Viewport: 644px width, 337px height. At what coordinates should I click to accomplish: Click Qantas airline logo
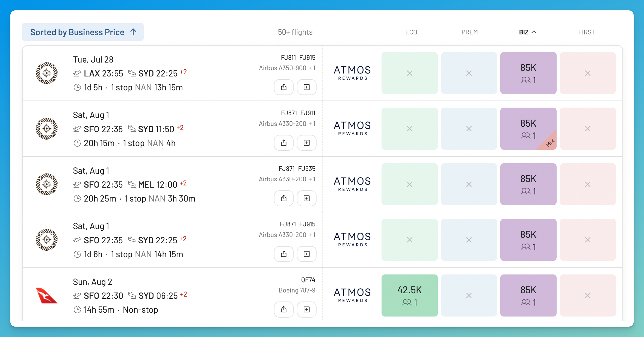[47, 295]
